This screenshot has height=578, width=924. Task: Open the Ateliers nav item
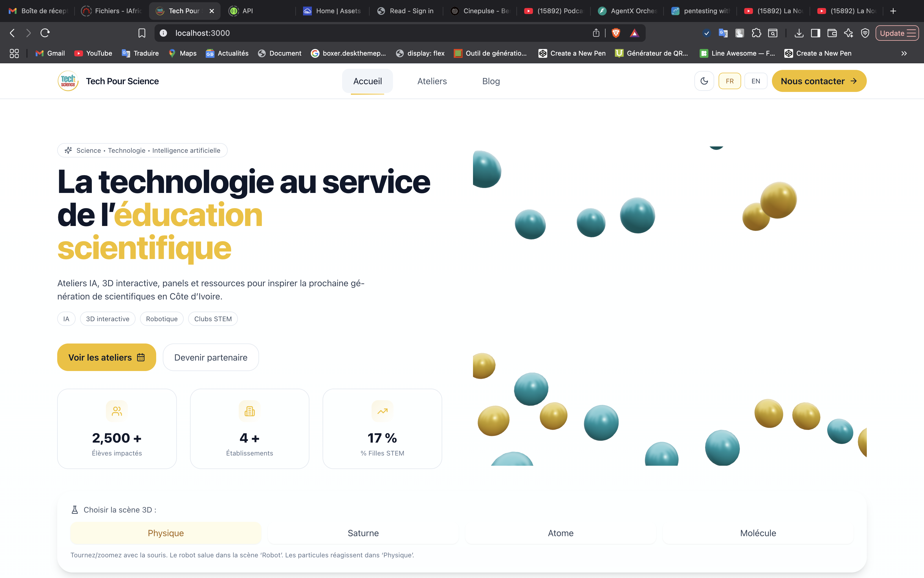[432, 81]
